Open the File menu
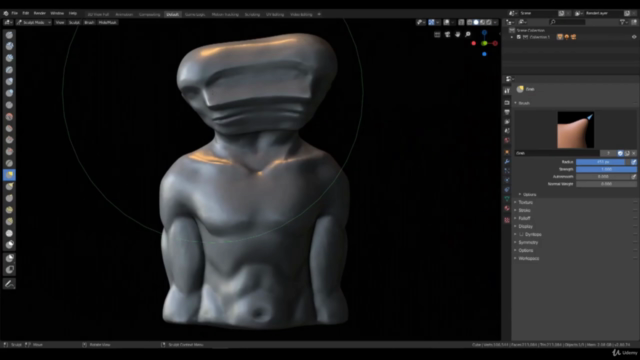The width and height of the screenshot is (640, 360). [x=15, y=13]
